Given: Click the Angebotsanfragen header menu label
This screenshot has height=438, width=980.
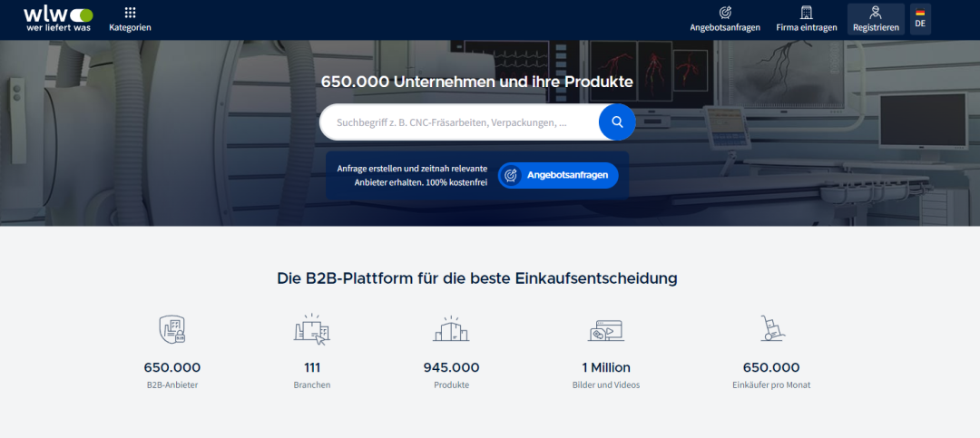Looking at the screenshot, I should point(725,27).
